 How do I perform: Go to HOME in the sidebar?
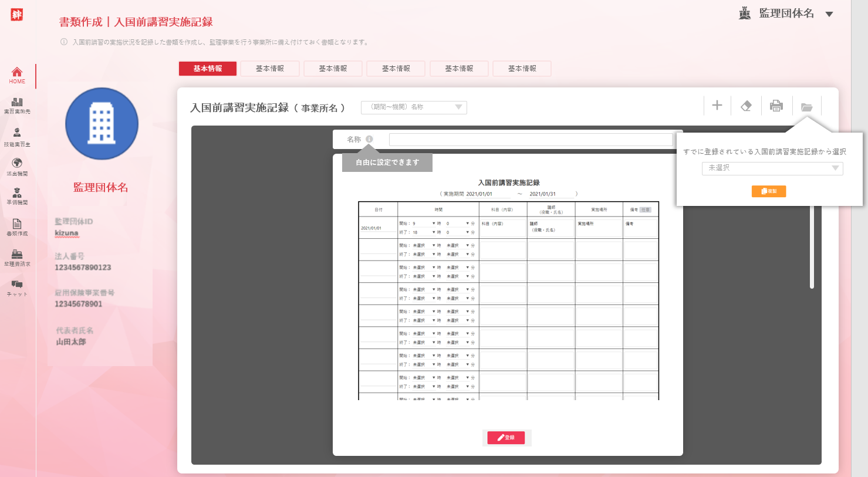click(x=17, y=76)
